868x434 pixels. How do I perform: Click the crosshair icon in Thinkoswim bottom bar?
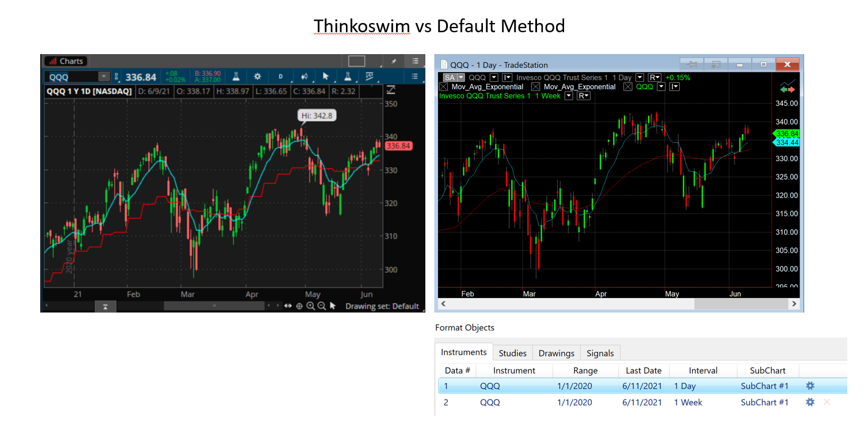tap(299, 306)
